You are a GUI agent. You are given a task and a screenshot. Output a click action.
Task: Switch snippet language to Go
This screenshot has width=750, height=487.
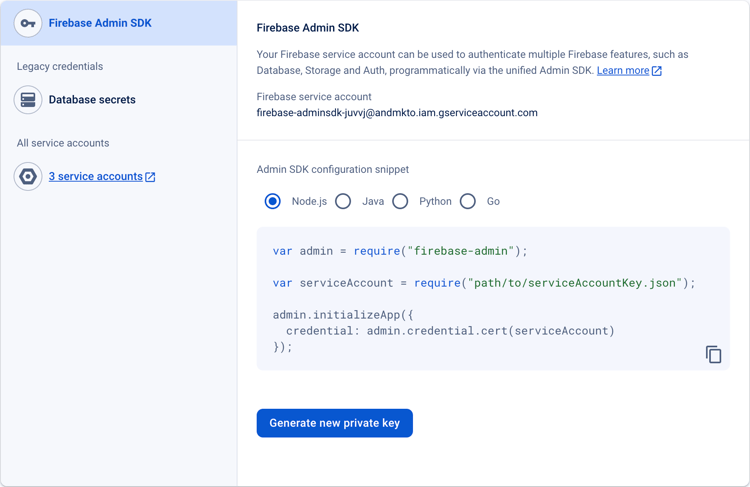point(468,201)
